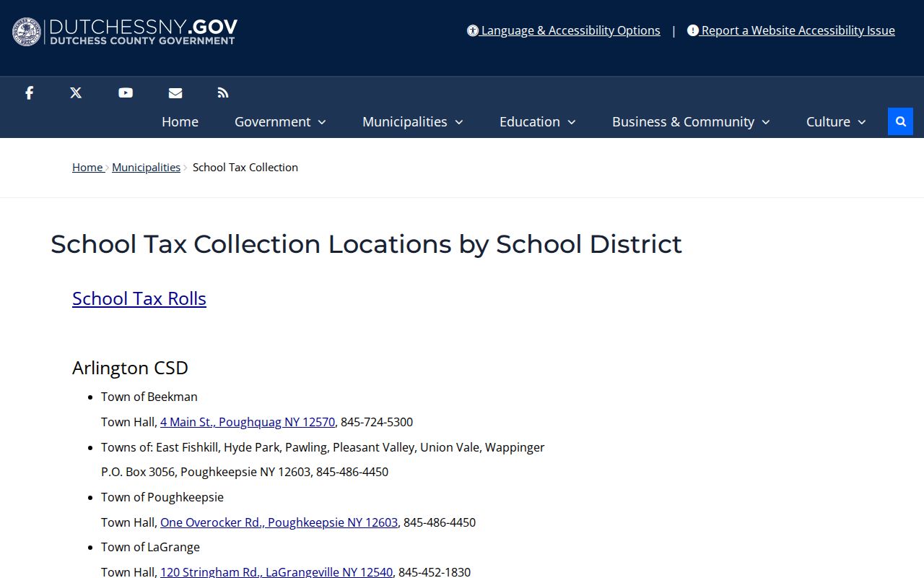The image size is (924, 578).
Task: Open the Dutchess County Facebook page icon
Action: tap(30, 92)
